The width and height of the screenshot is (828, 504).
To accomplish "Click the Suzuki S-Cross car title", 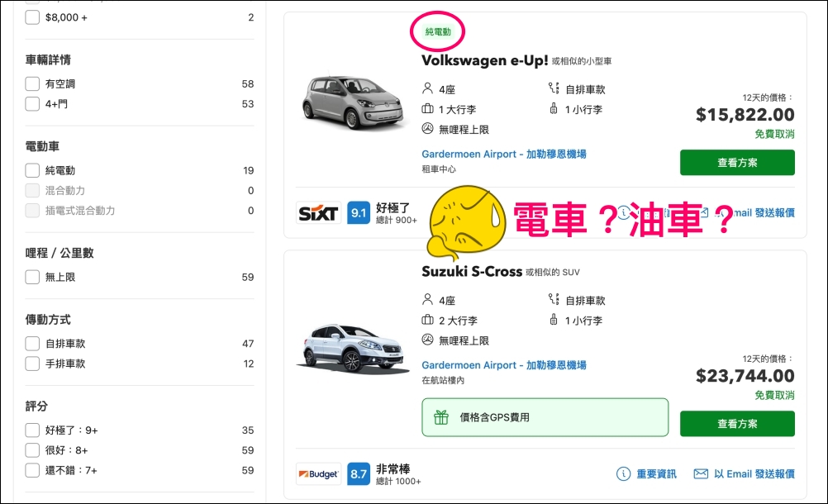I will click(472, 271).
